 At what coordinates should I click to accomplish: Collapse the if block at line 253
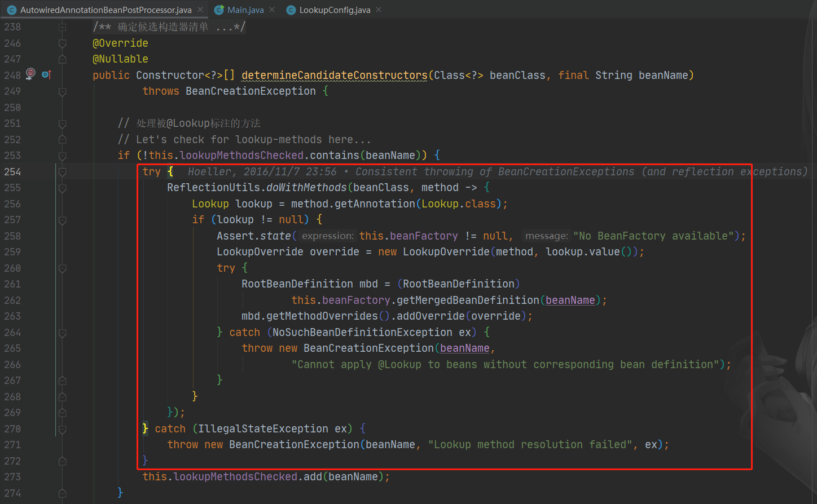tap(63, 156)
